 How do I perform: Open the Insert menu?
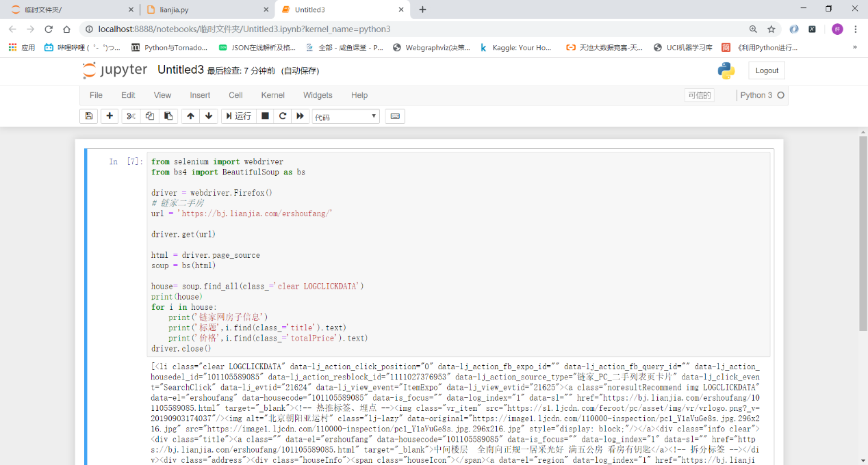tap(200, 95)
